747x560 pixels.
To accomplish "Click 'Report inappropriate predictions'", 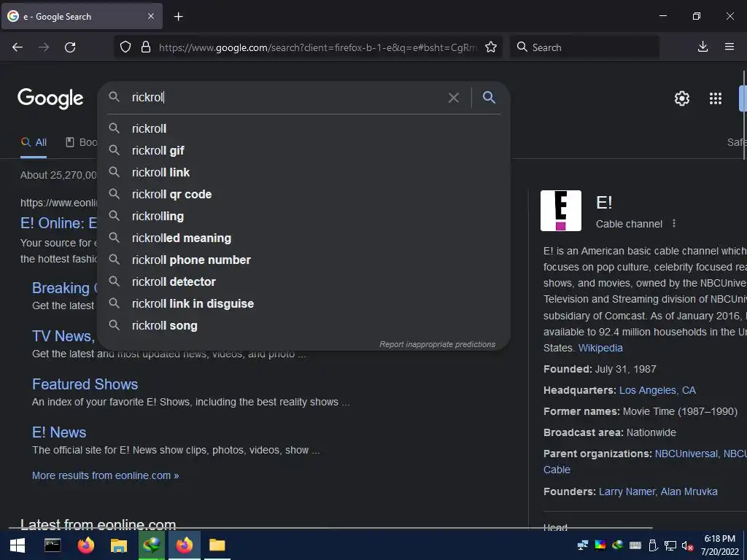I will click(438, 344).
